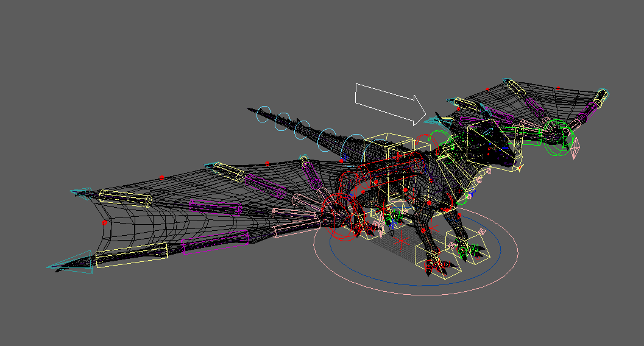The width and height of the screenshot is (644, 346).
Task: Click the red star marker inside ground ring
Action: coord(401,240)
